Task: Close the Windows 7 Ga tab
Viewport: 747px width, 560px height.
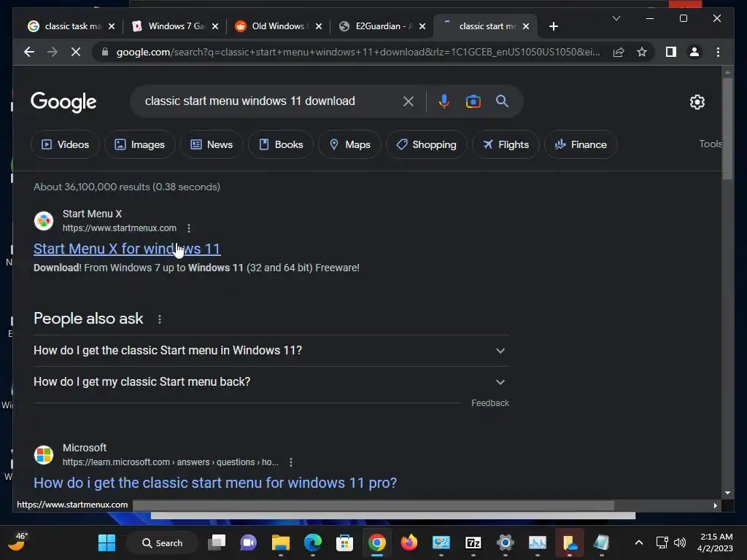Action: [x=215, y=26]
